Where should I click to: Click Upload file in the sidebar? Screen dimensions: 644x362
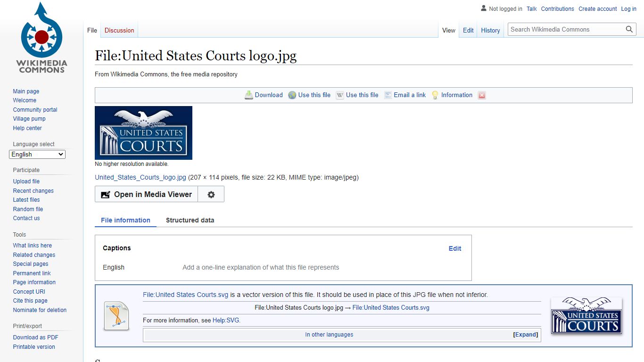[26, 181]
